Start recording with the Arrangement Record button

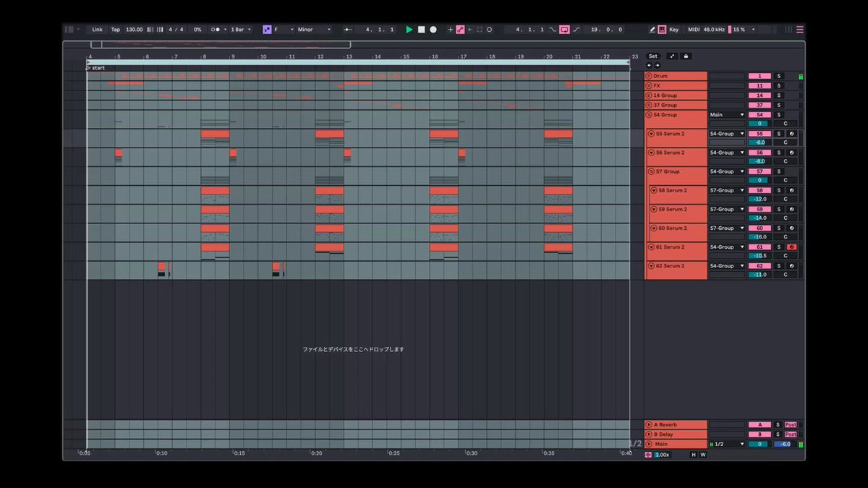tap(433, 30)
